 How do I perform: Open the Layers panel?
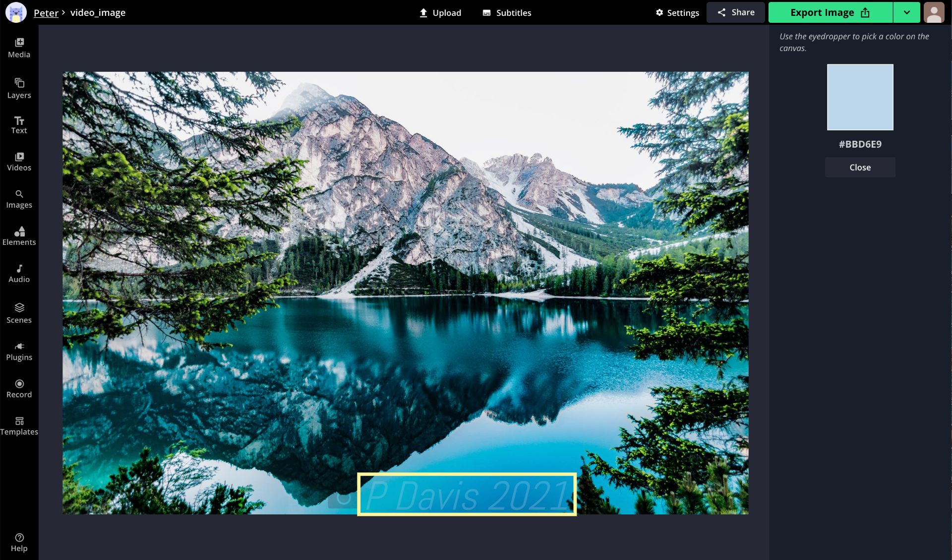click(19, 87)
